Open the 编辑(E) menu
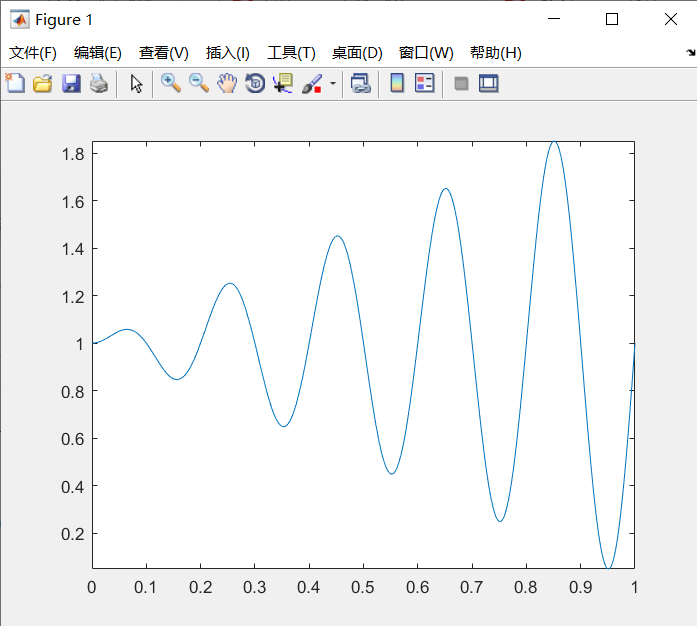This screenshot has width=697, height=626. 98,53
